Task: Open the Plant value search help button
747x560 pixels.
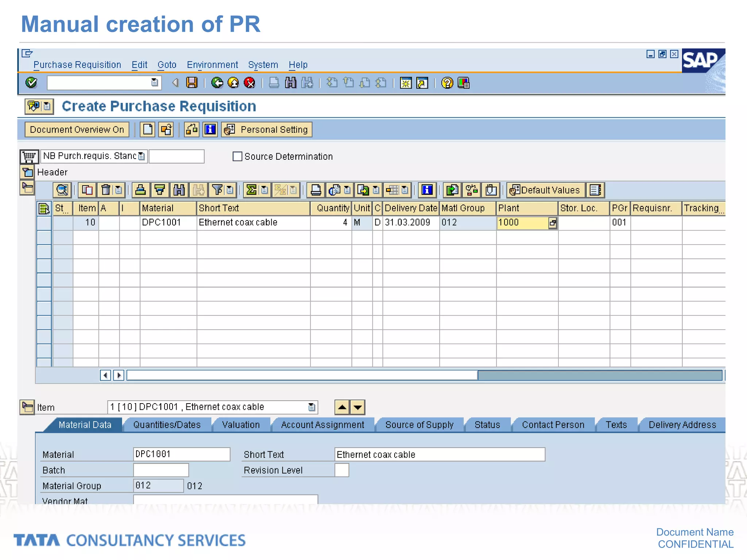Action: 553,223
